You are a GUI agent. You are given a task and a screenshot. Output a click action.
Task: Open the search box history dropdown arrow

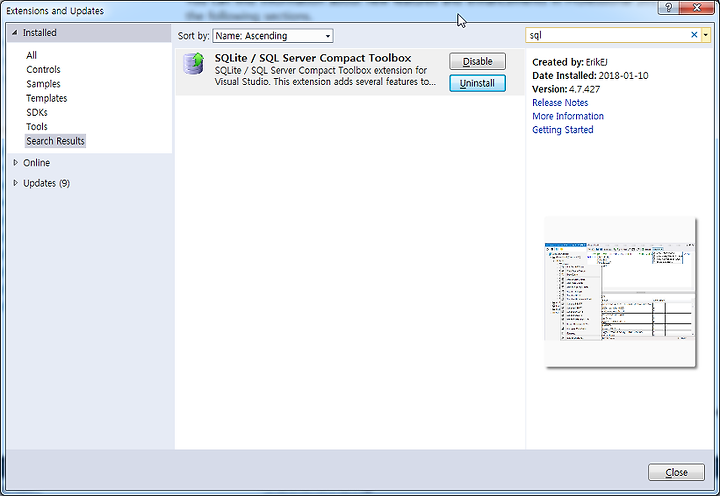point(706,35)
